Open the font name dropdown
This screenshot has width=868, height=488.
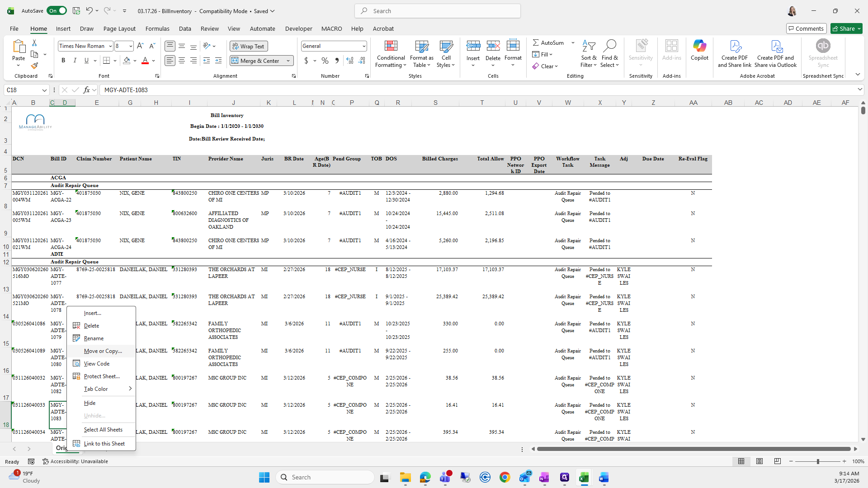click(110, 46)
